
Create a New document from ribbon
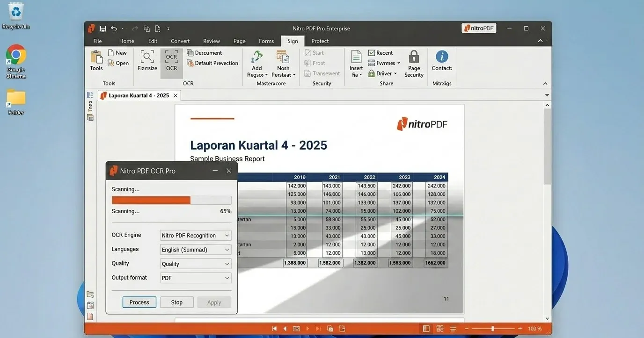tap(117, 53)
